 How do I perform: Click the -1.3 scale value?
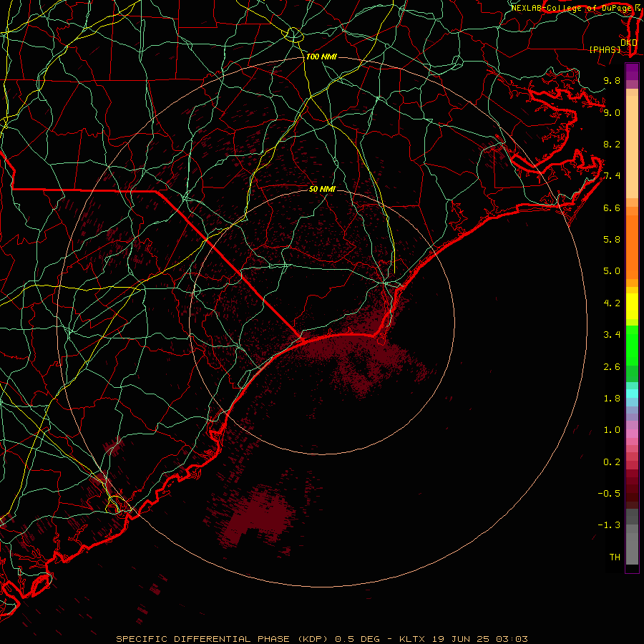point(609,525)
